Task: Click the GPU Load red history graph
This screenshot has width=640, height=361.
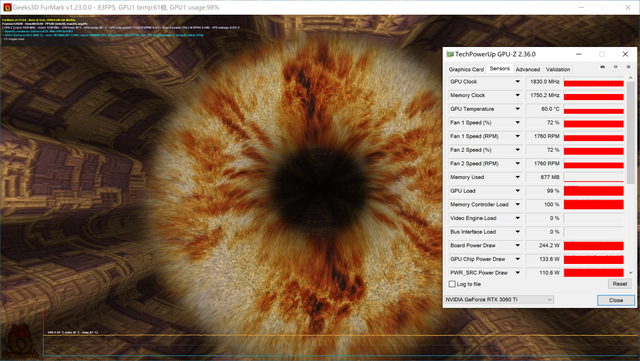Action: click(x=593, y=191)
